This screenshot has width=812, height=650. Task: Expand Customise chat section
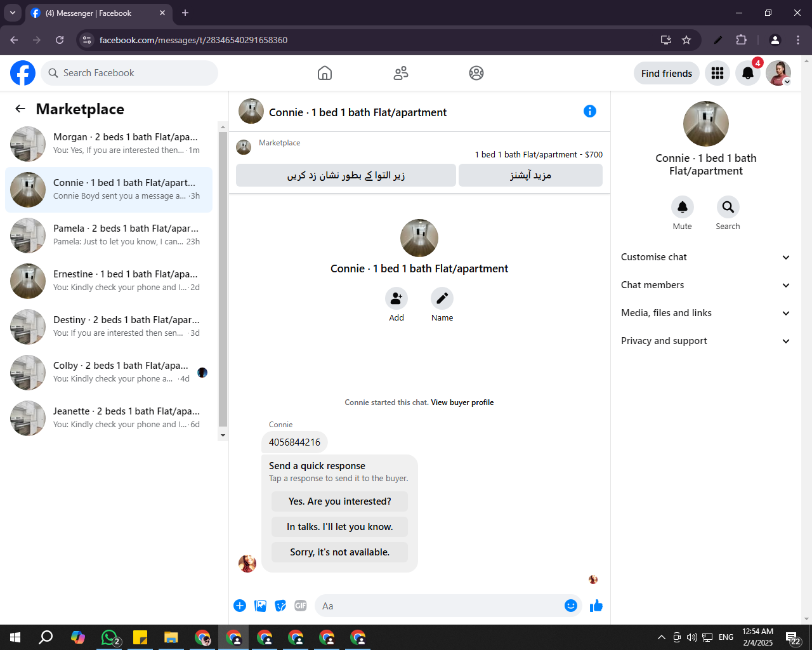point(706,257)
